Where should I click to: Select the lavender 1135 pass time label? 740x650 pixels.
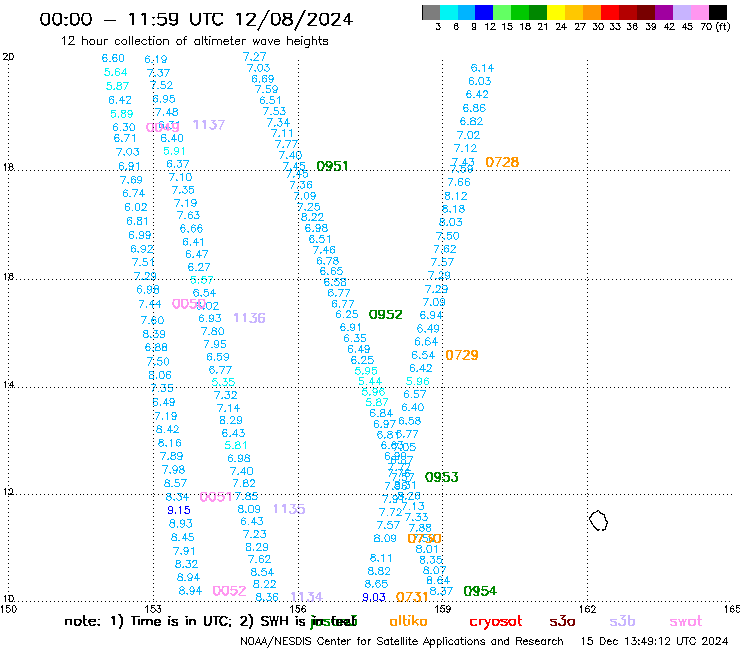click(289, 509)
